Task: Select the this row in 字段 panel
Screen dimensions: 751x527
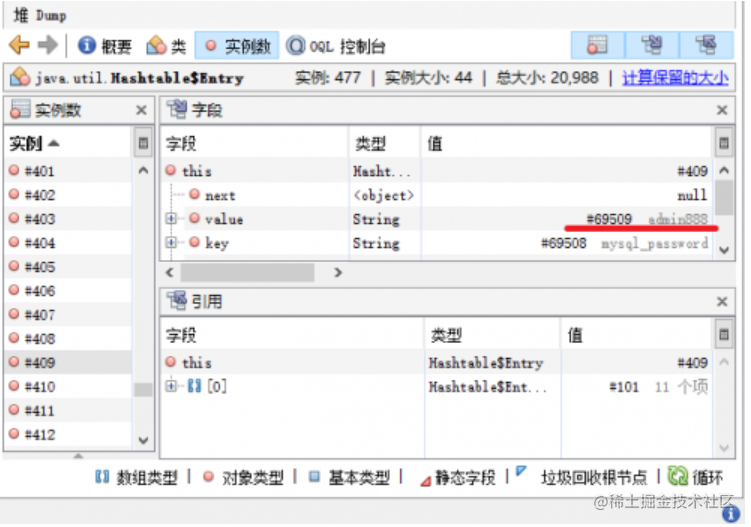Action: pos(437,171)
